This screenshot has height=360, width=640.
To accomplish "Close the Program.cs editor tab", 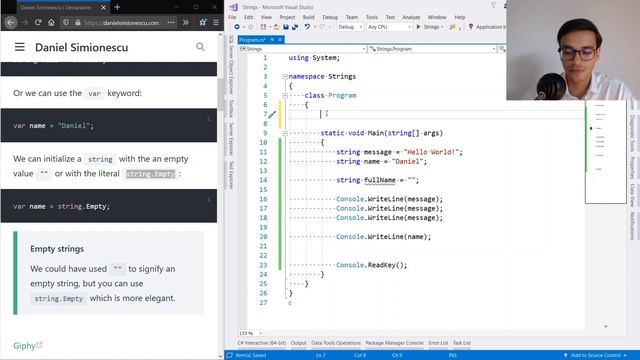I will [280, 40].
